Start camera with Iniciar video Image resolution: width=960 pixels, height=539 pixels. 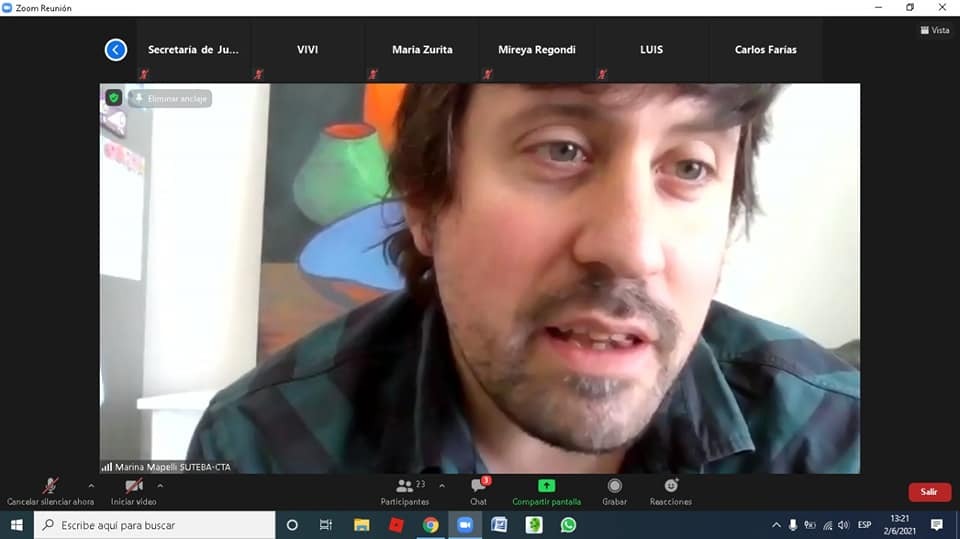133,487
